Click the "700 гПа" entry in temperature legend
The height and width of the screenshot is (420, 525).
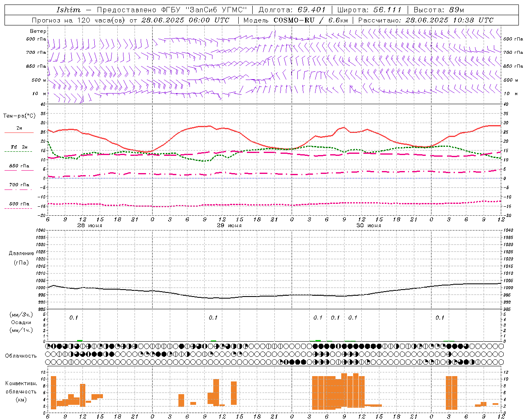click(19, 185)
